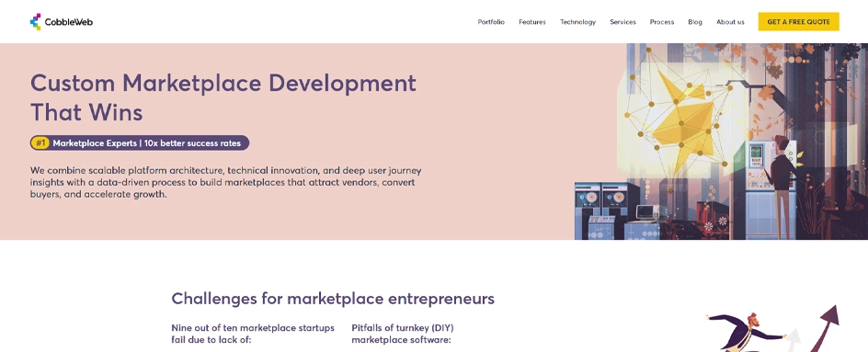The height and width of the screenshot is (352, 868).
Task: Click the hero paragraph beginning 'We combine scalable'
Action: [x=226, y=182]
